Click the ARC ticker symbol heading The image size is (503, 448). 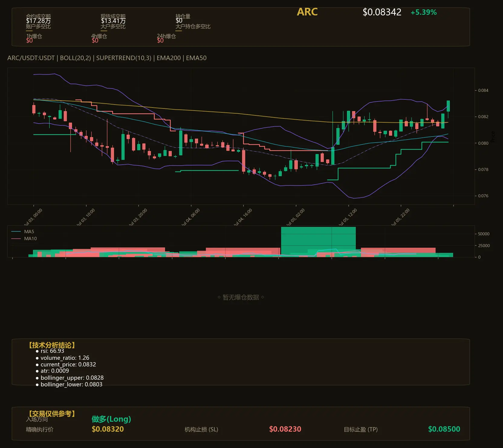307,12
